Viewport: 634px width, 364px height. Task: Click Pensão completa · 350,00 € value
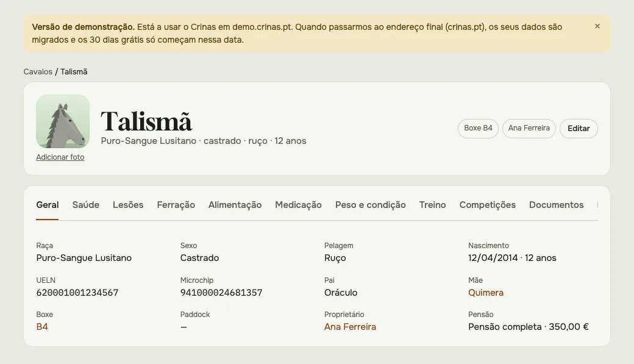tap(529, 327)
